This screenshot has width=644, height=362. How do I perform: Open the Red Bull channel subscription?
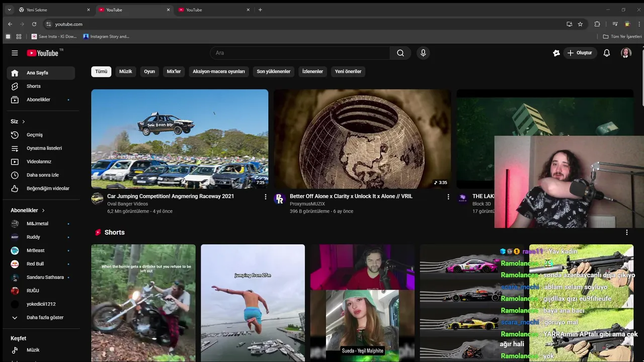click(x=41, y=264)
